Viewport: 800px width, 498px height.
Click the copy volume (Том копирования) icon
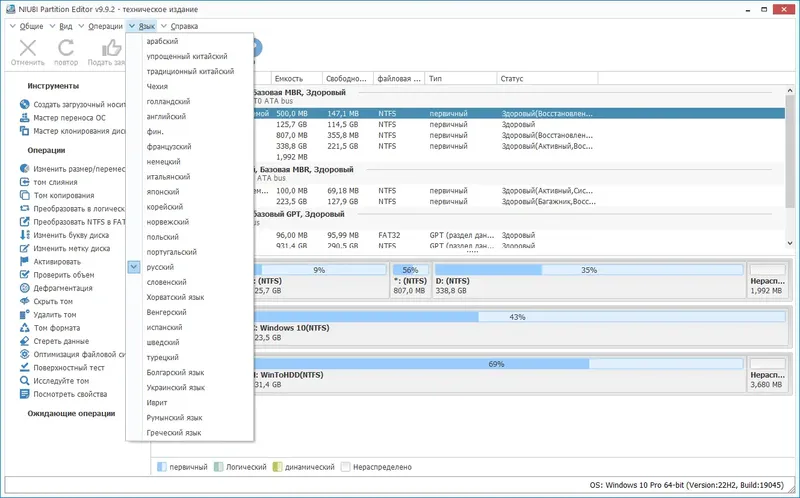point(24,195)
